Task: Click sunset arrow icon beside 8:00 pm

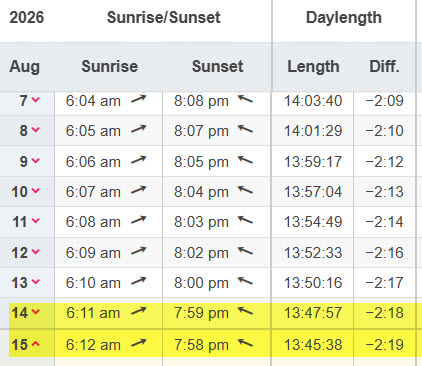Action: click(245, 282)
